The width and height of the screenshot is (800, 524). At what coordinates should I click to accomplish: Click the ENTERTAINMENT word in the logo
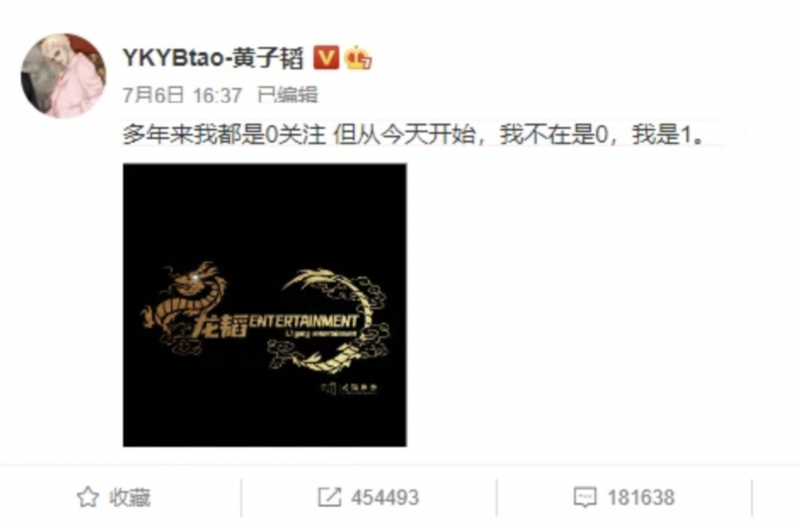coord(304,321)
